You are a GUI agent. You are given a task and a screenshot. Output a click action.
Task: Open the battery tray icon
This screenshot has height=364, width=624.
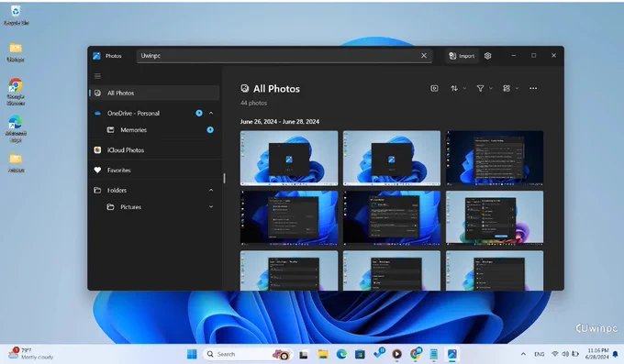tap(575, 354)
